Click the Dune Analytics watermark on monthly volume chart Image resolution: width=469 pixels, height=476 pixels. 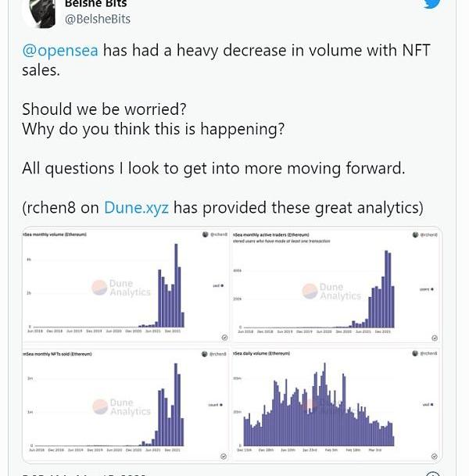tap(121, 288)
